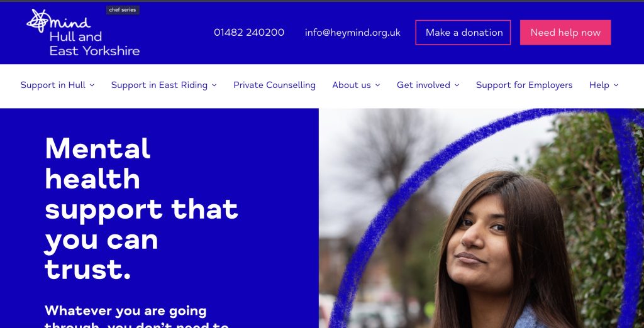The image size is (644, 328).
Task: Email info@heymind.org.uk link
Action: coord(352,33)
